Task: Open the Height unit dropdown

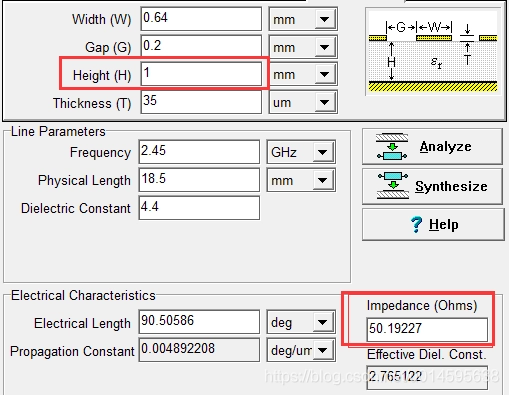Action: click(x=303, y=74)
